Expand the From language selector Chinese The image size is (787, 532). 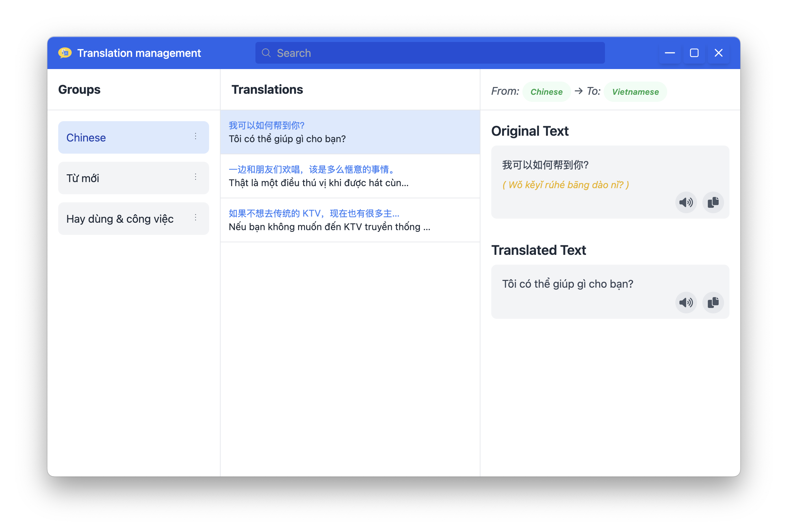pos(546,92)
